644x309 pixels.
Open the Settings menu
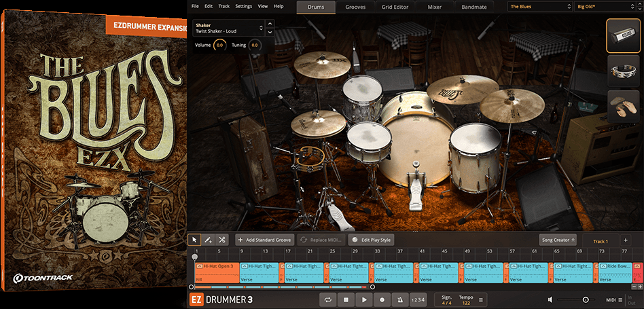[244, 6]
